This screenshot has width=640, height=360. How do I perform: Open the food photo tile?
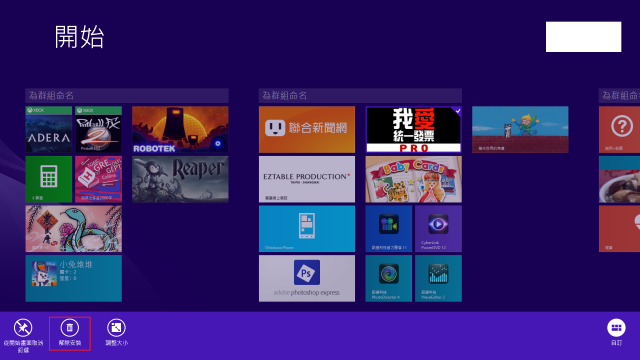coord(619,179)
